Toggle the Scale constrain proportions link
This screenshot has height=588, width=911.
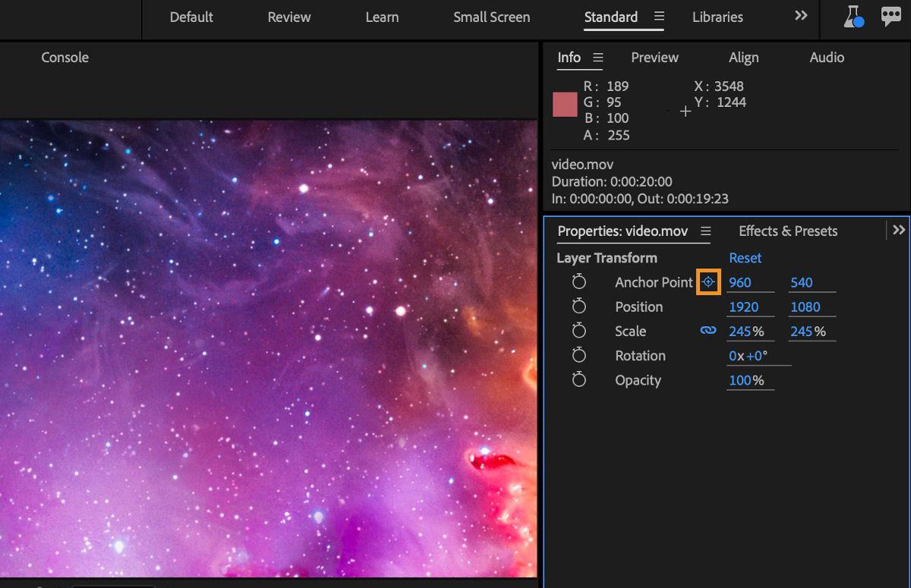click(708, 331)
